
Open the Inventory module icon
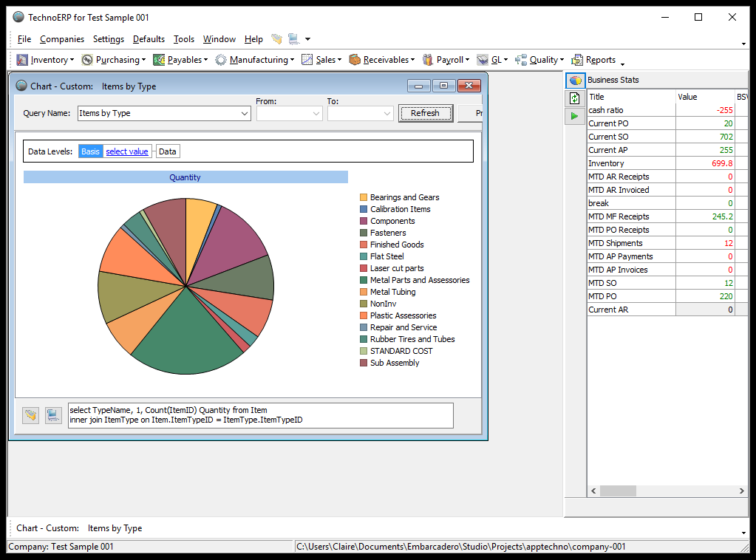(22, 60)
